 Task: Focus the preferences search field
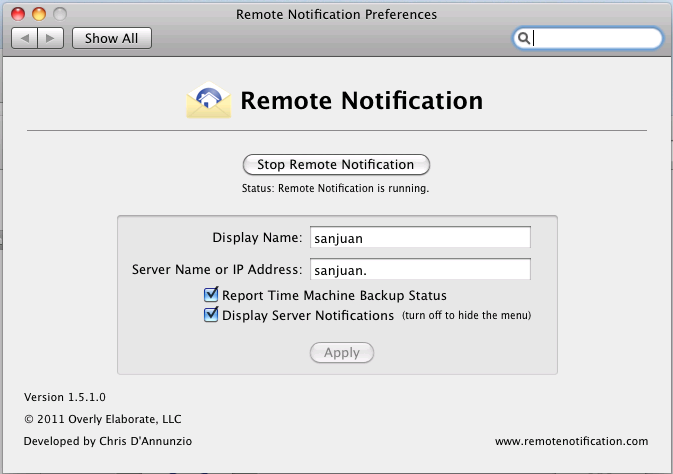click(x=588, y=38)
